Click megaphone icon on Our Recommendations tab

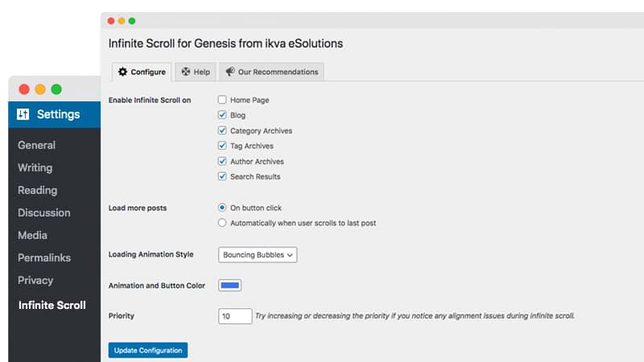pyautogui.click(x=230, y=72)
